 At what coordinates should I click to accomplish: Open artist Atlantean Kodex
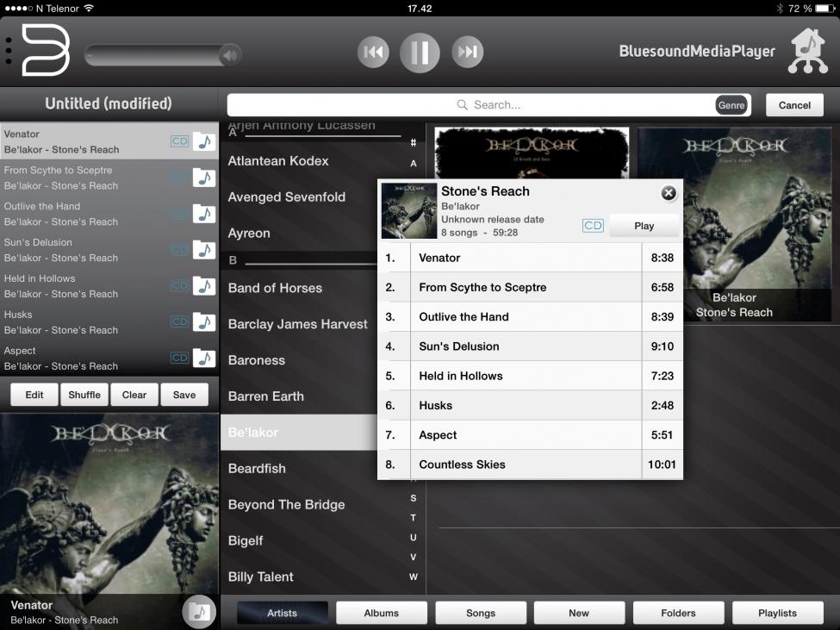[278, 160]
